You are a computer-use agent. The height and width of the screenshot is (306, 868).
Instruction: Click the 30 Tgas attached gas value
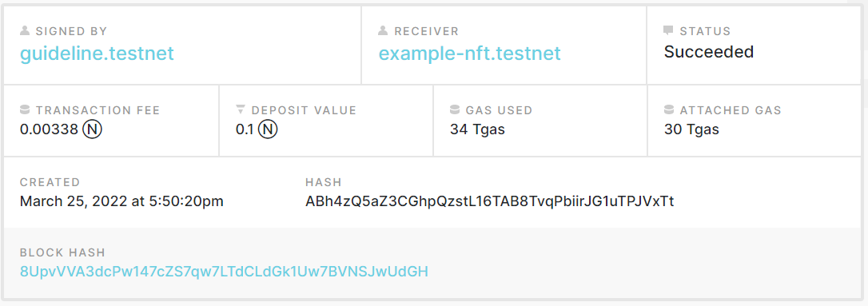(x=691, y=130)
